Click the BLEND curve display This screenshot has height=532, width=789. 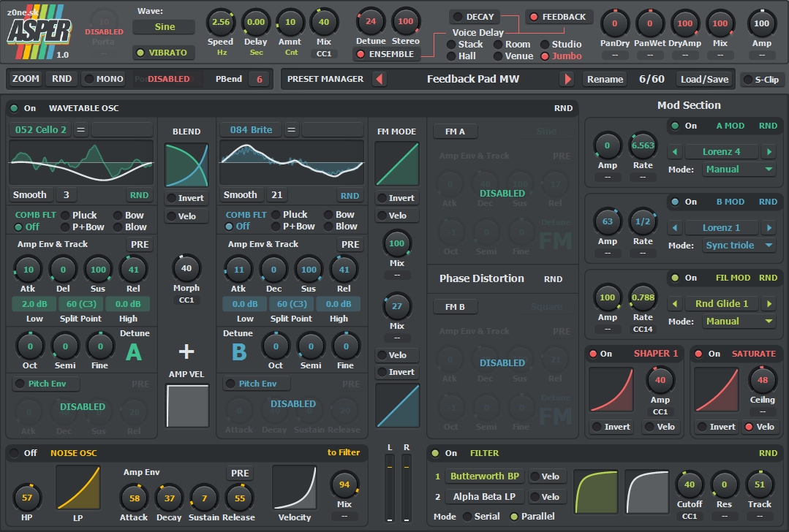point(186,165)
